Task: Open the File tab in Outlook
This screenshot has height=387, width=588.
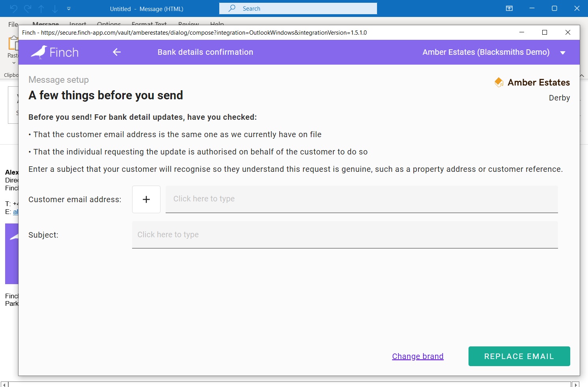Action: click(13, 24)
